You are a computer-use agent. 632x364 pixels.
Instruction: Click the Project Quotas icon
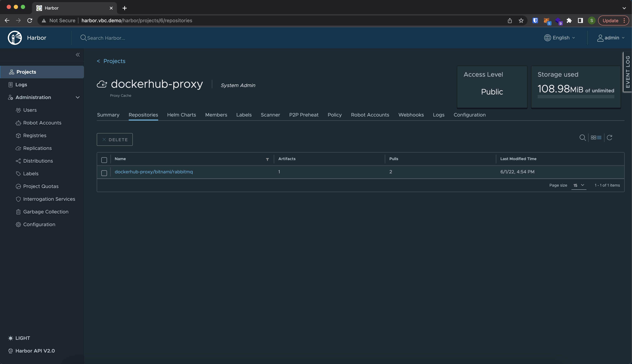pyautogui.click(x=18, y=186)
